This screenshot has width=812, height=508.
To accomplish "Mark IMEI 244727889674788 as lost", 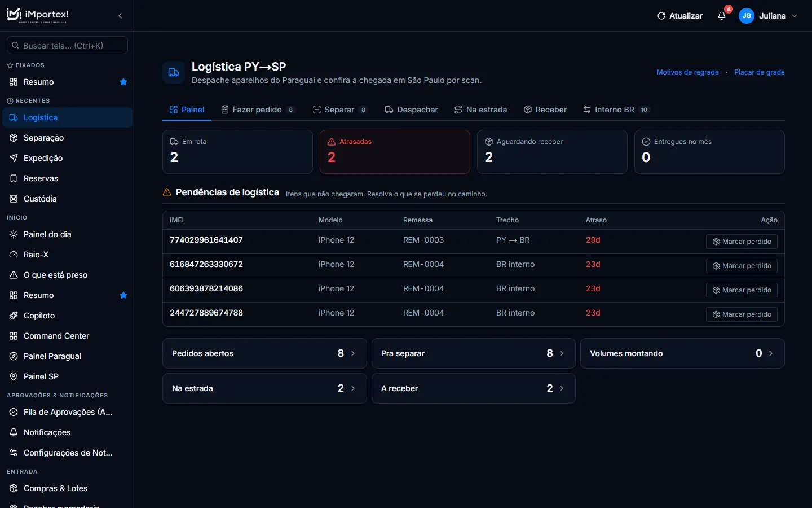I will point(742,314).
